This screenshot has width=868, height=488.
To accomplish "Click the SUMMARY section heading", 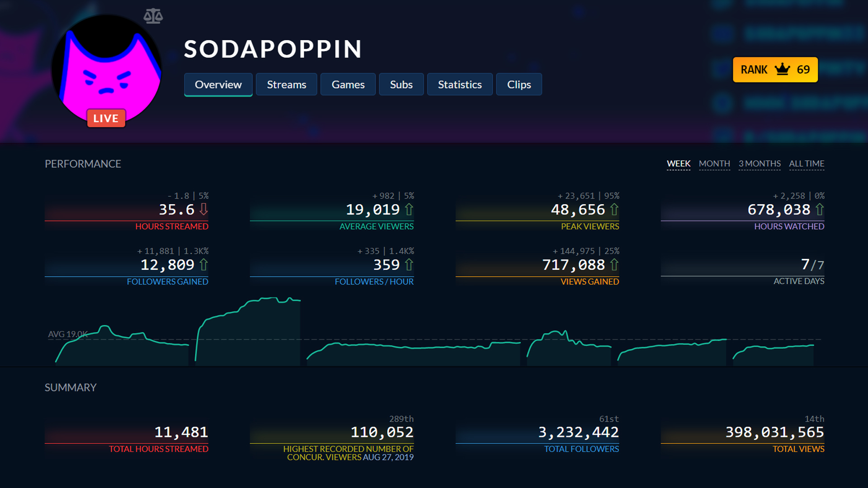I will pyautogui.click(x=71, y=387).
